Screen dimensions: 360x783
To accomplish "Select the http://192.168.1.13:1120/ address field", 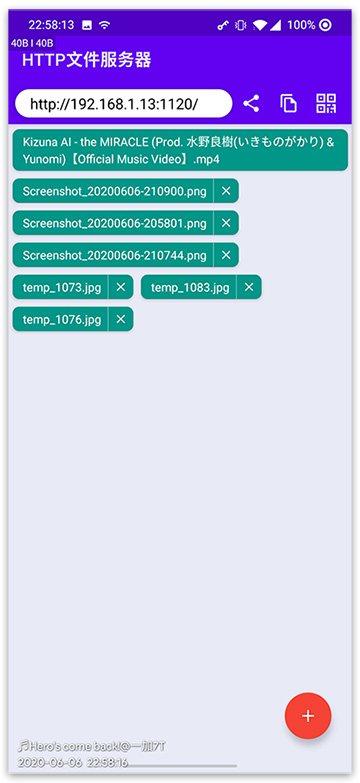I will click(124, 104).
